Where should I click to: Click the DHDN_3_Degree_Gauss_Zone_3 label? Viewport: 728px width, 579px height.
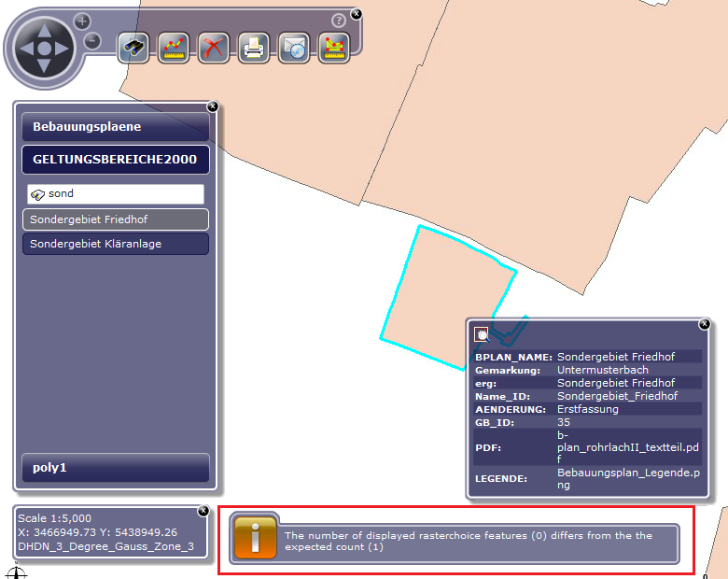(x=105, y=546)
